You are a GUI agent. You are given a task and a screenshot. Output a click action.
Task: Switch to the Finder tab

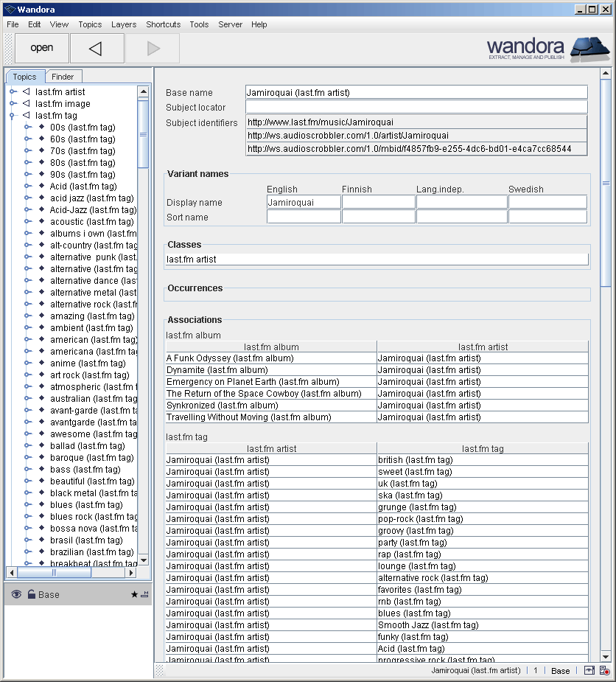(63, 77)
